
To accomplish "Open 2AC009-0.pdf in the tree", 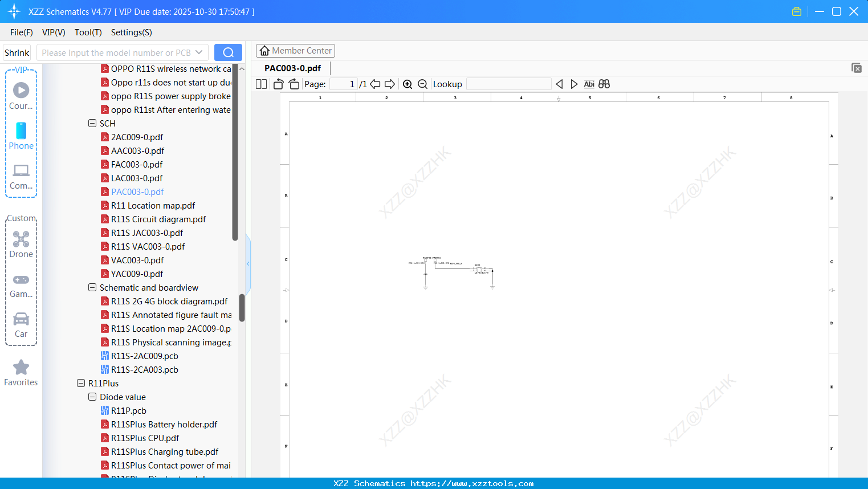I will pyautogui.click(x=137, y=137).
